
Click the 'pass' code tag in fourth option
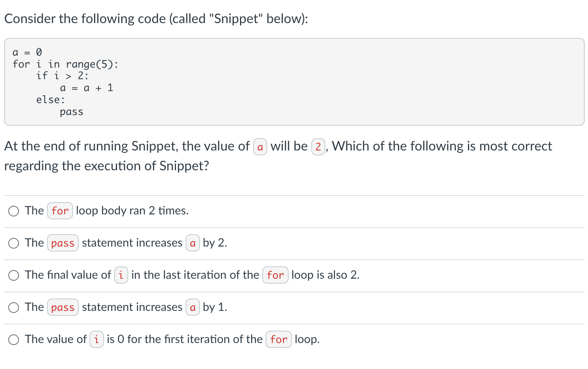point(63,308)
